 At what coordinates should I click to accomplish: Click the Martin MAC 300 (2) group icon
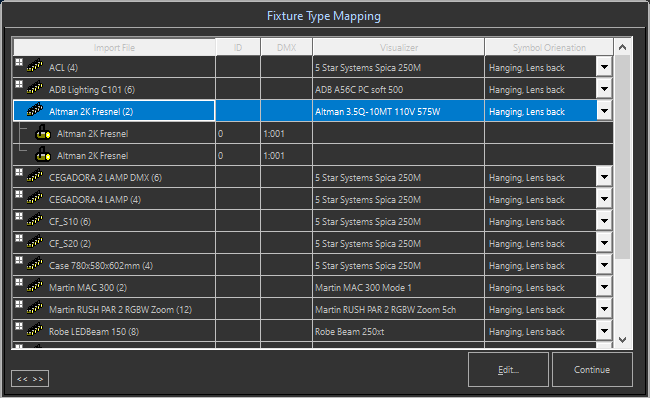tap(35, 286)
